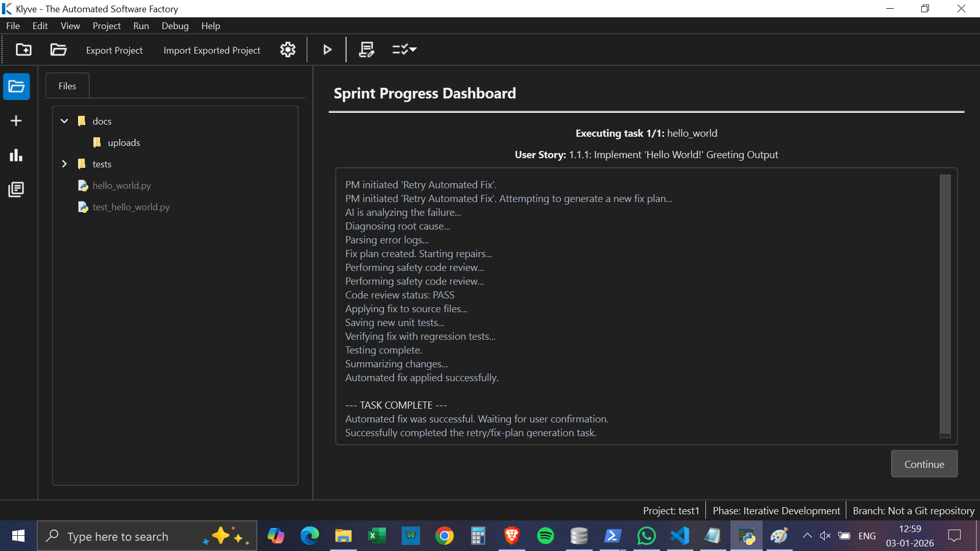Screen dimensions: 980x551
Task: Expand the tests folder chevron
Action: pos(64,164)
